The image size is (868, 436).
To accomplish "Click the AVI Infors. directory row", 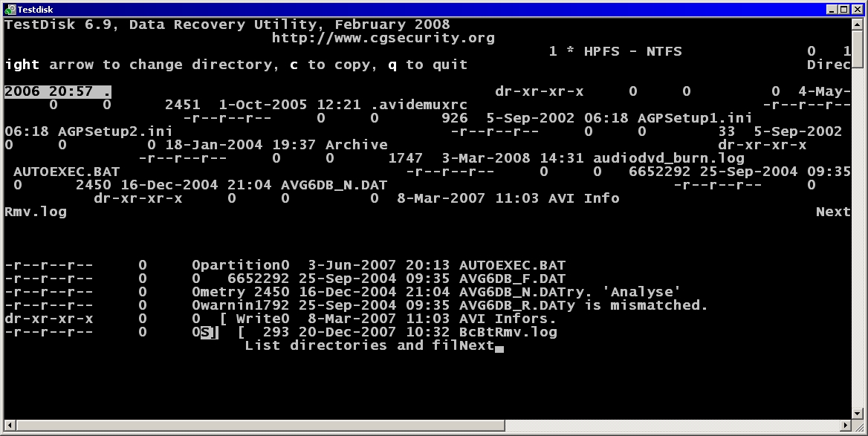I will [x=281, y=319].
